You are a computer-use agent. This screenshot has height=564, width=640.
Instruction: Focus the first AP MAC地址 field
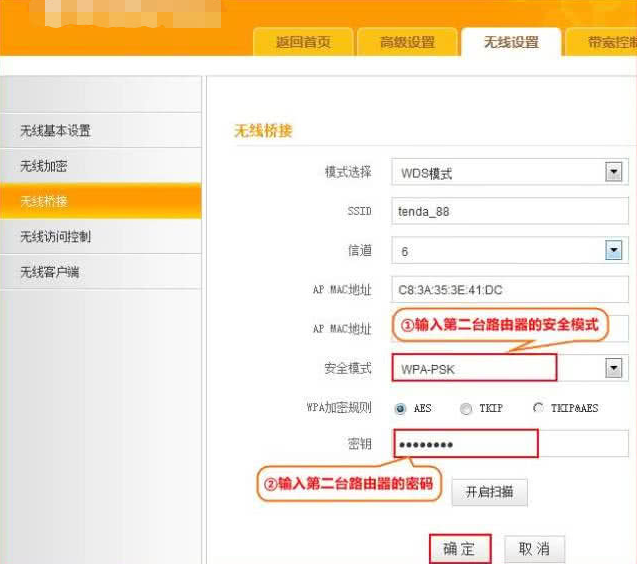tap(508, 290)
